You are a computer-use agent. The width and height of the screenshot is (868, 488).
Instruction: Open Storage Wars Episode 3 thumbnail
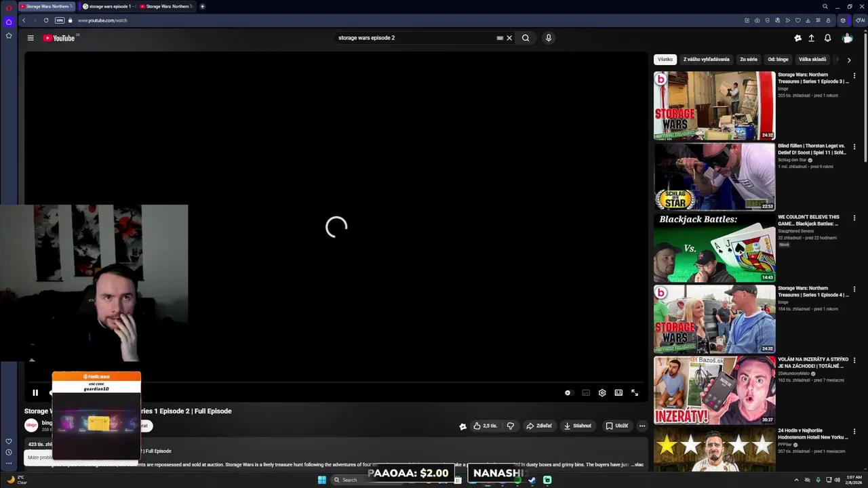(x=714, y=105)
